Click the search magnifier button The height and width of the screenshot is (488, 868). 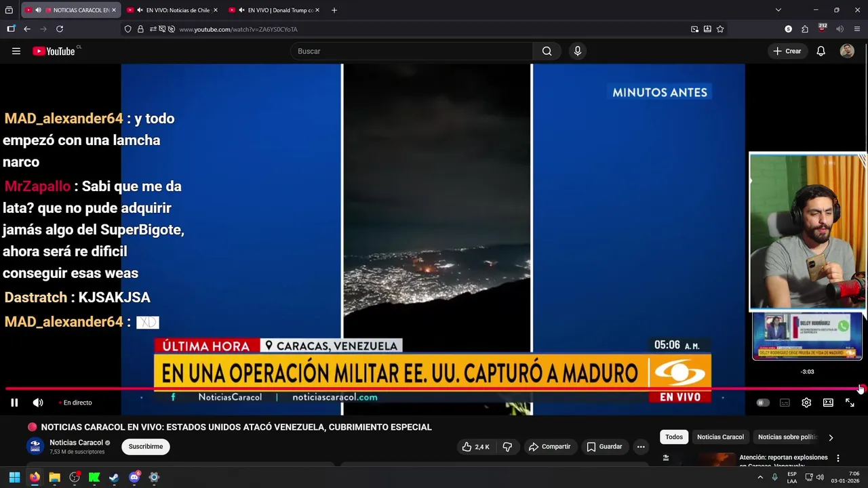pos(547,51)
